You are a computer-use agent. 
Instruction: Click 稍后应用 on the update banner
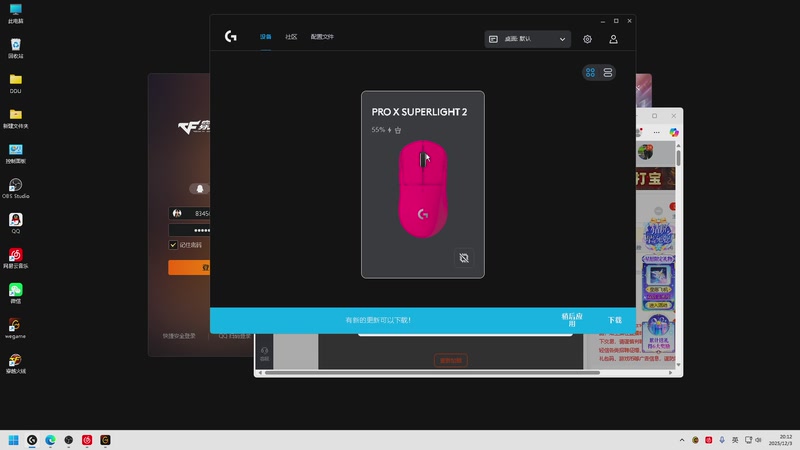click(572, 320)
